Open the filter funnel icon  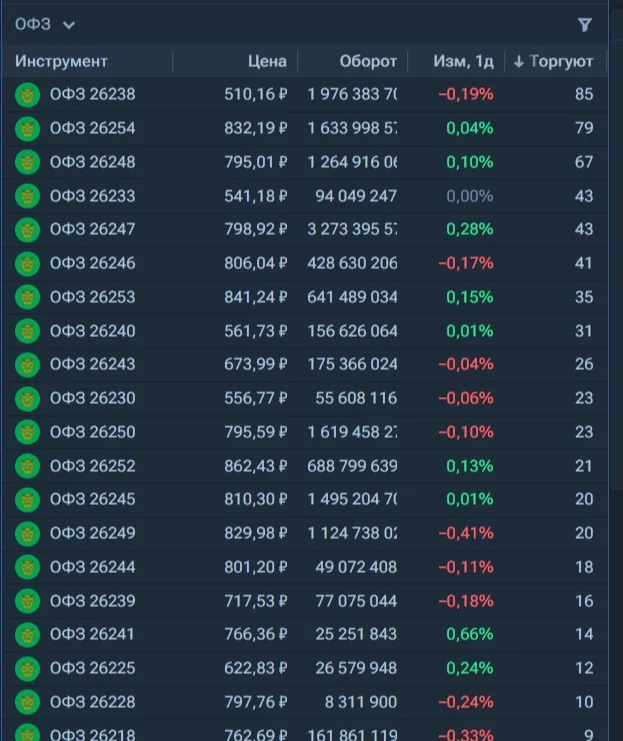[x=585, y=25]
